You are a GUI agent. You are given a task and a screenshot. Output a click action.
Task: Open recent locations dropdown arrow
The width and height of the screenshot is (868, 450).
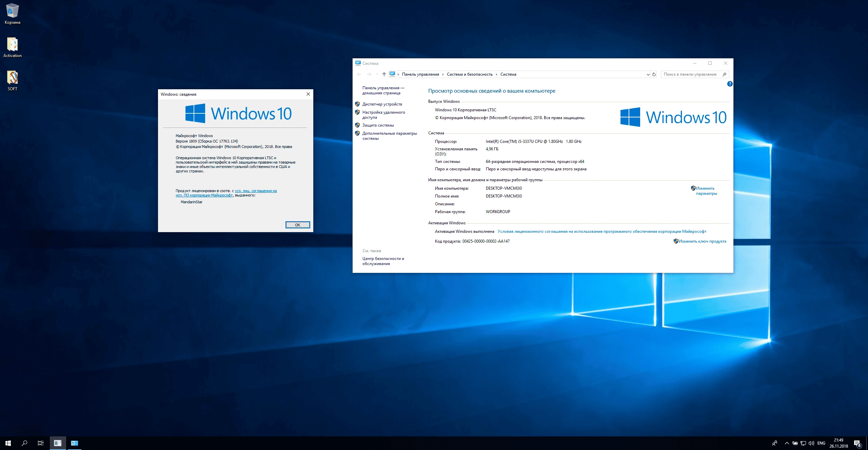tap(377, 74)
